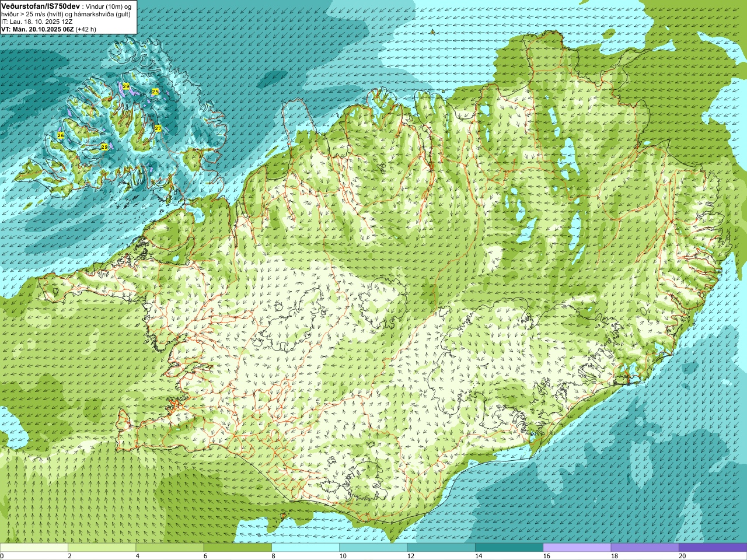Select the 12–14 m/s teal legend swatch
This screenshot has height=560, width=747.
pyautogui.click(x=441, y=548)
